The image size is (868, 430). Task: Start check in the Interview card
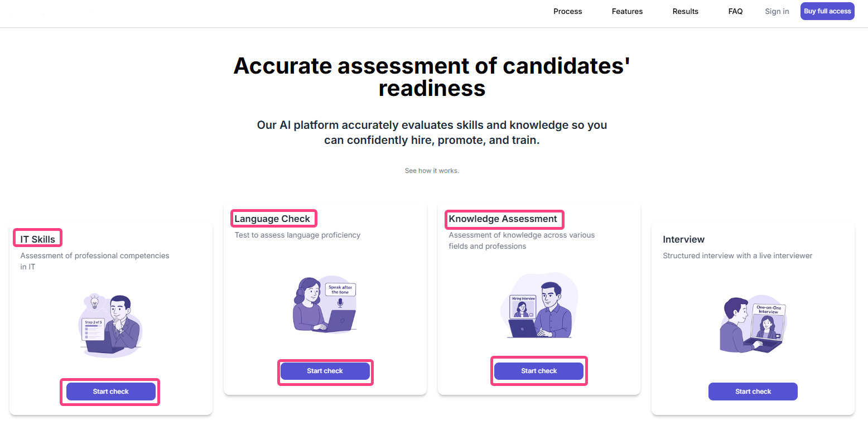coord(753,392)
